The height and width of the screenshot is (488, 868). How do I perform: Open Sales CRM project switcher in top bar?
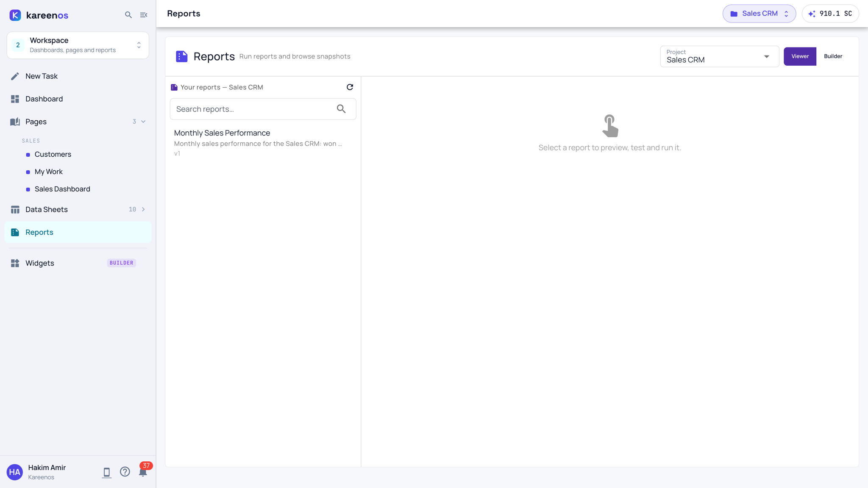(759, 14)
